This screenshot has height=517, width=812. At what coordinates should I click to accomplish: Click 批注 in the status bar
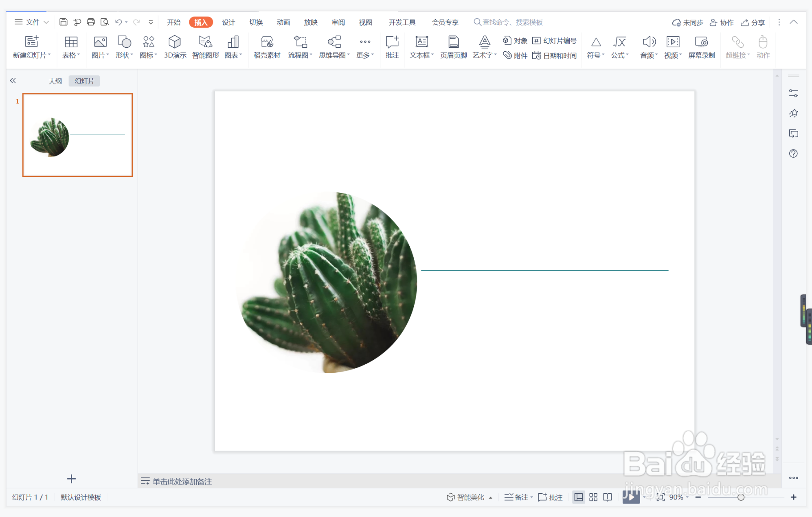click(551, 497)
